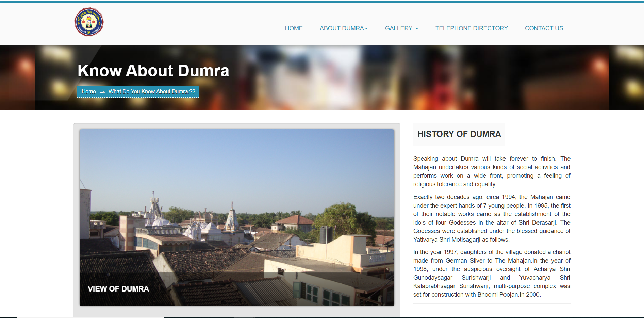Expand the ABOUT DUMRA dropdown menu
The image size is (644, 318).
click(344, 28)
